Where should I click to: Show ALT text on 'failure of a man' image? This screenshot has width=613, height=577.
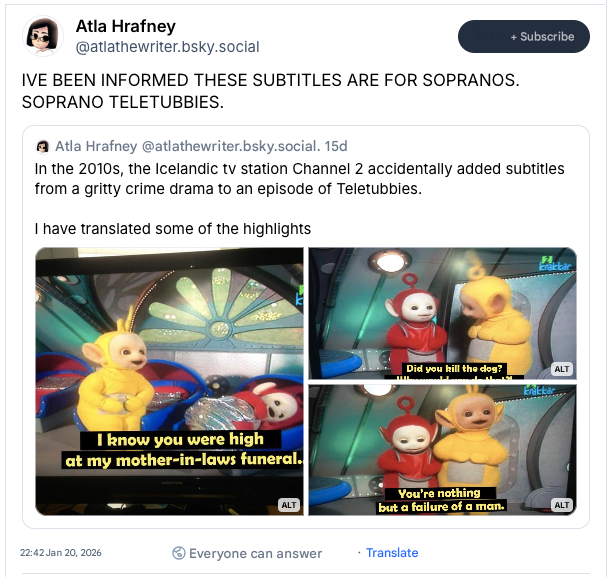click(562, 505)
